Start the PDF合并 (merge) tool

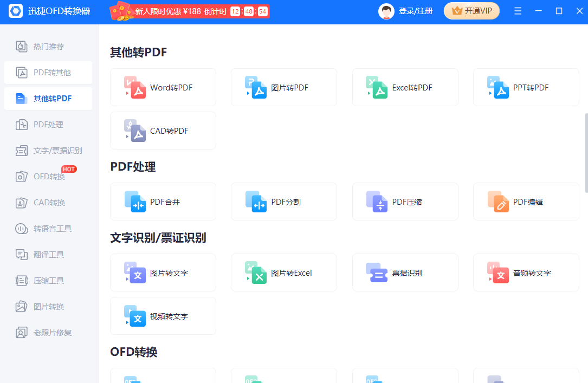click(163, 202)
